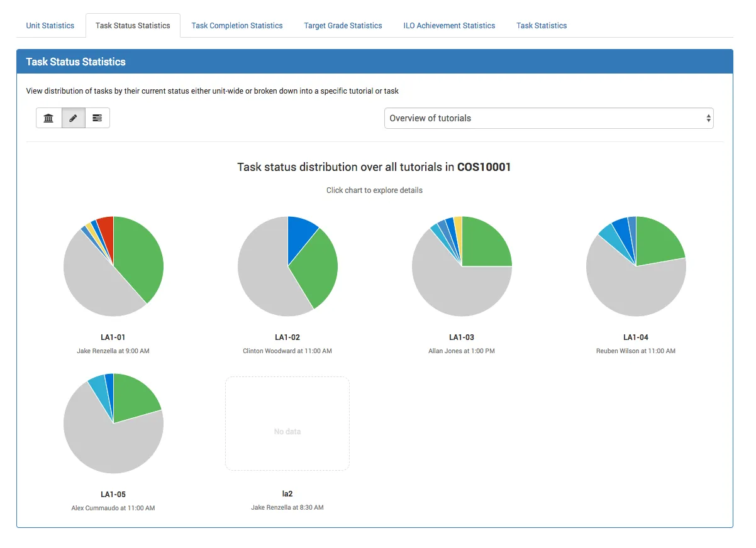The height and width of the screenshot is (548, 756).
Task: Select the pencil tutorial view icon
Action: pyautogui.click(x=73, y=118)
